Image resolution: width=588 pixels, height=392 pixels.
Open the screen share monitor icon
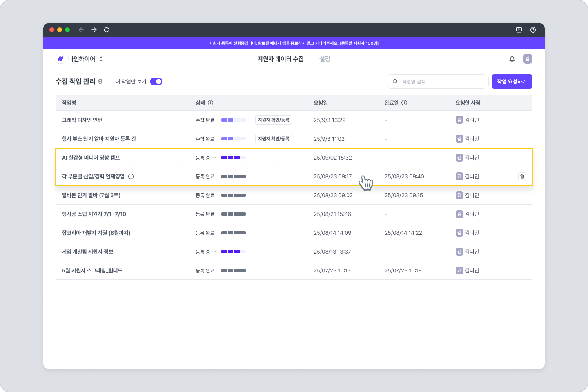click(519, 30)
